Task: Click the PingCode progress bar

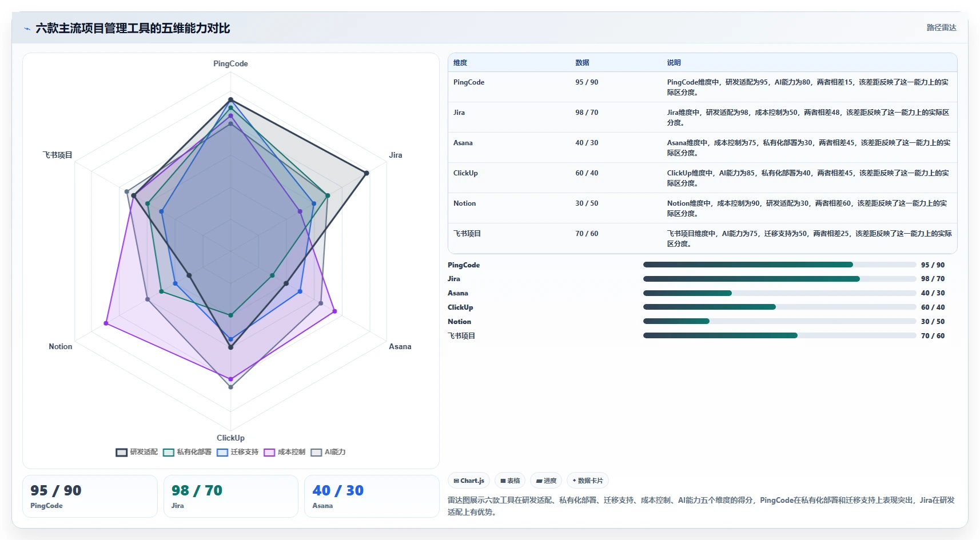Action: click(x=779, y=265)
